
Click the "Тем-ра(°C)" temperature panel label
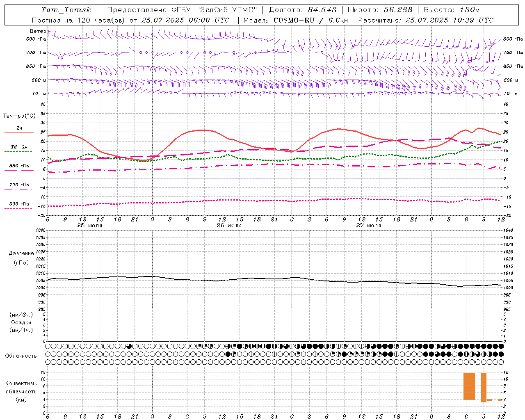point(19,116)
